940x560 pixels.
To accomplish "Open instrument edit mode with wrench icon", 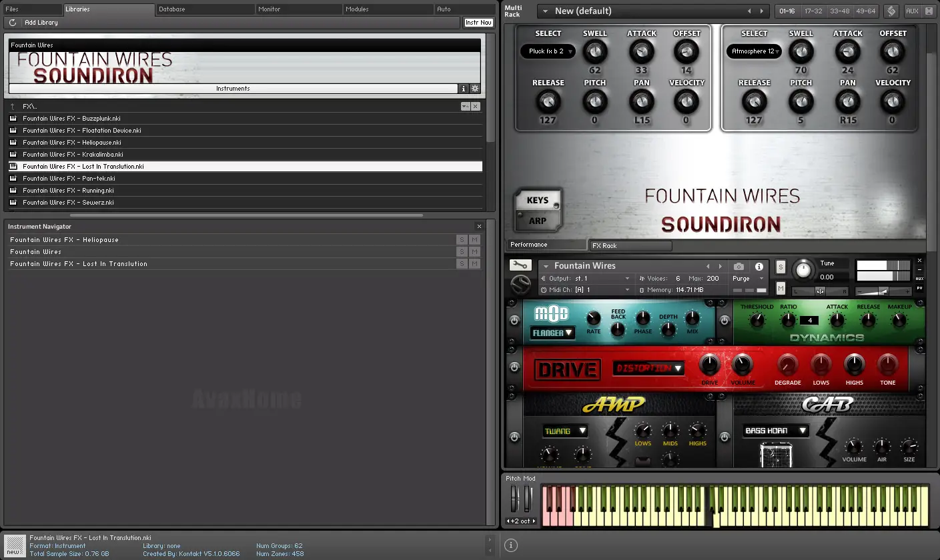I will coord(520,265).
